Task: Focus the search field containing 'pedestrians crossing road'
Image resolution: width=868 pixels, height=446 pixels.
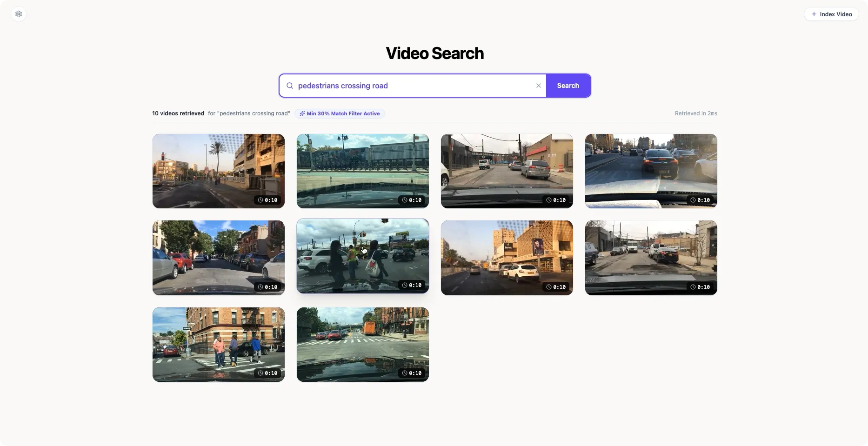Action: coord(413,86)
